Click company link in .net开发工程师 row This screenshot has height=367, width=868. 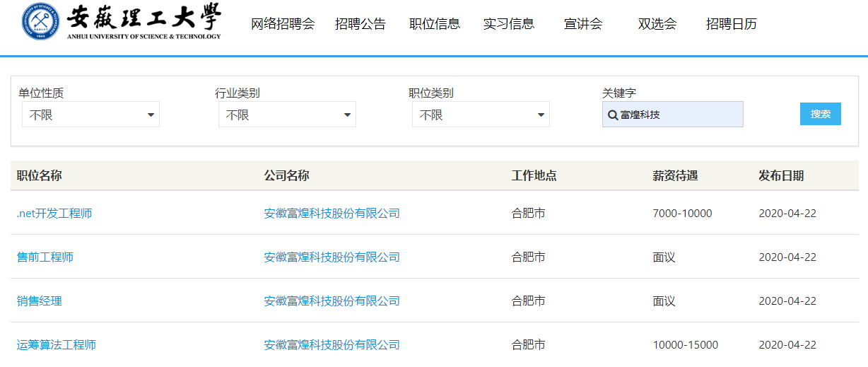332,214
